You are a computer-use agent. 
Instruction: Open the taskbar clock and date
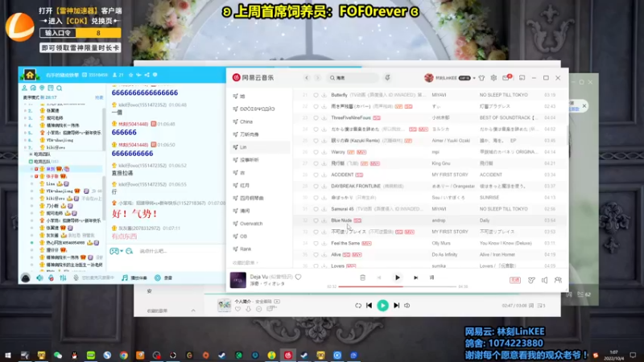point(613,355)
